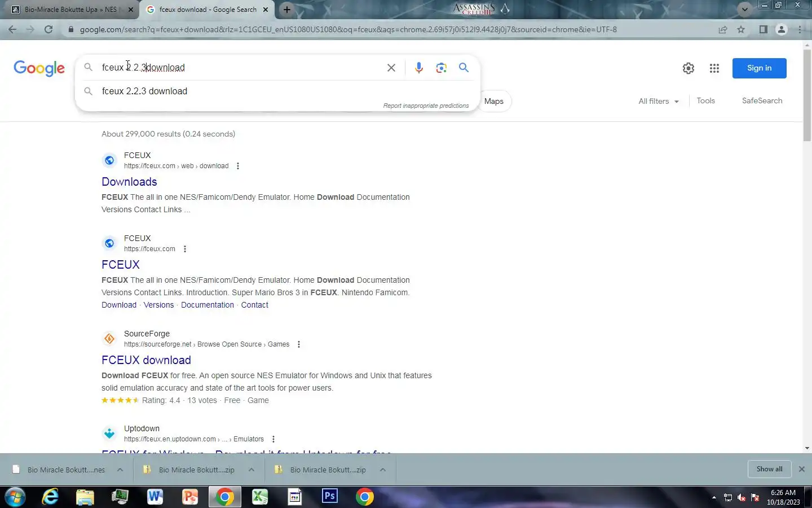812x508 pixels.
Task: Clear the search box with the X
Action: coord(391,68)
